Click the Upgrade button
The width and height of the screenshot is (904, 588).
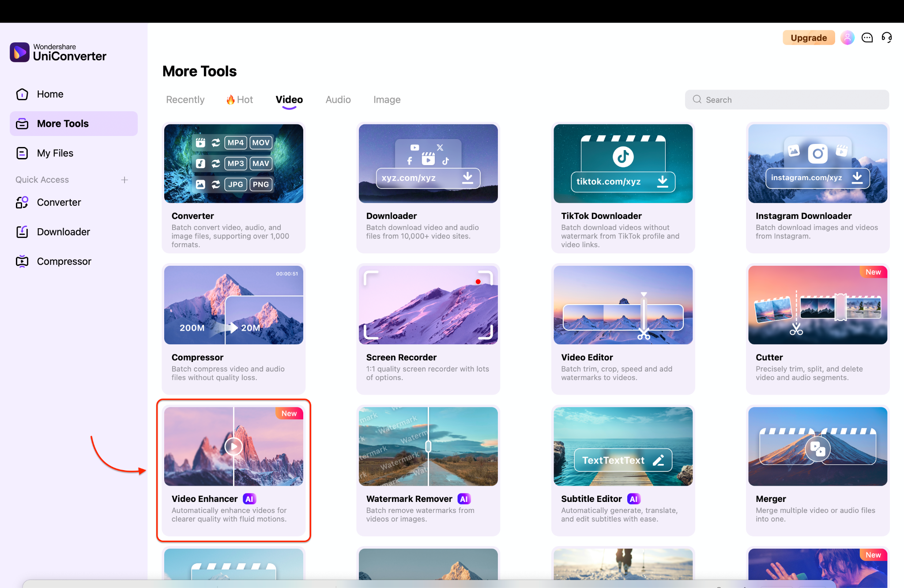[x=808, y=38]
